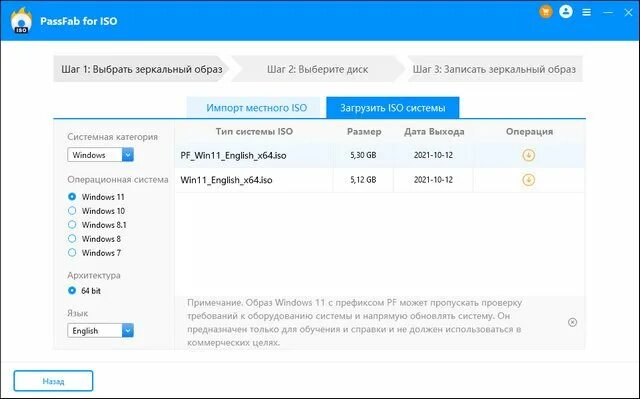This screenshot has height=399, width=640.
Task: Download Win11_English_x64.iso via arrow icon
Action: [529, 180]
